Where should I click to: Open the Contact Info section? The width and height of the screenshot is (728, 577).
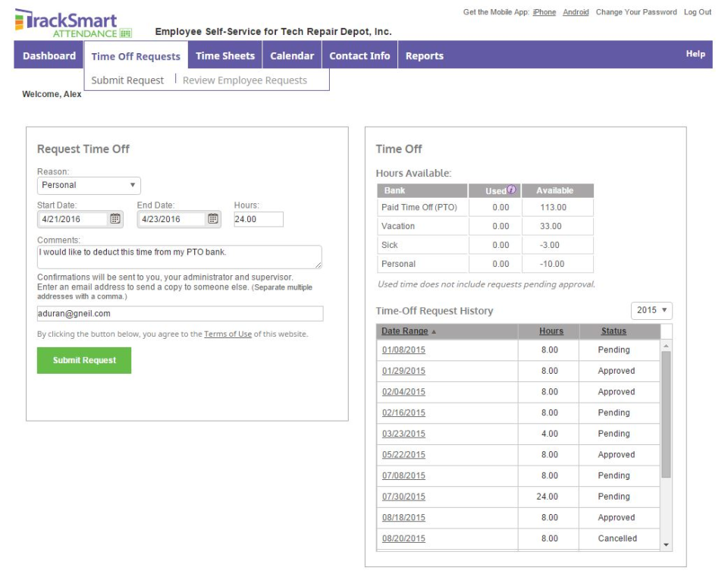click(x=359, y=55)
